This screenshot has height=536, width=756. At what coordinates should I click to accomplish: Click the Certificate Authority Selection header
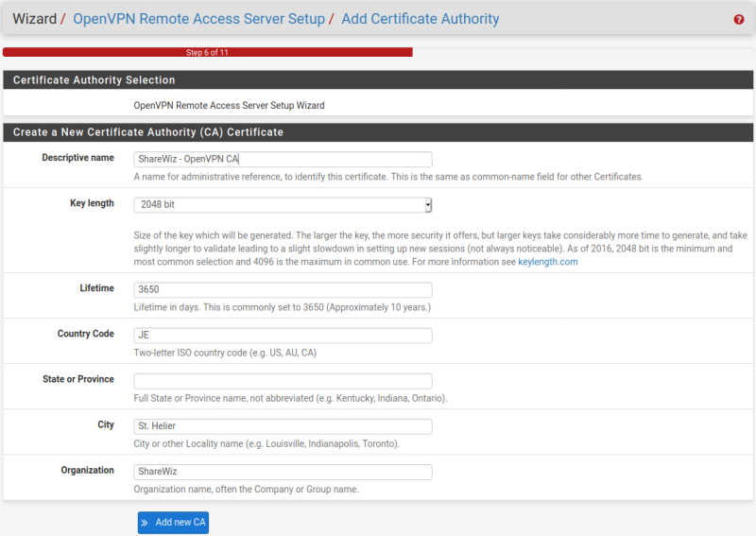click(x=378, y=80)
